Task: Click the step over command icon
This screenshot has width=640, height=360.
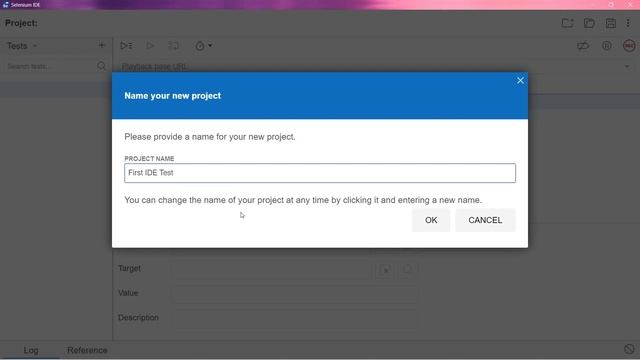Action: click(x=173, y=46)
